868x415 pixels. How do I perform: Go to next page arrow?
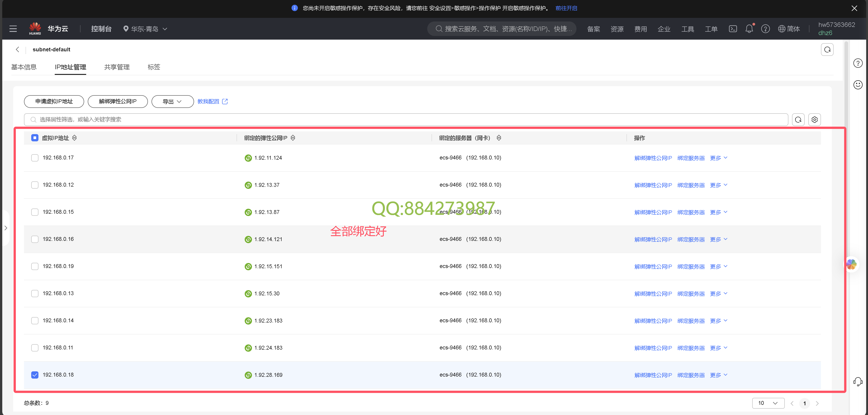coord(817,403)
